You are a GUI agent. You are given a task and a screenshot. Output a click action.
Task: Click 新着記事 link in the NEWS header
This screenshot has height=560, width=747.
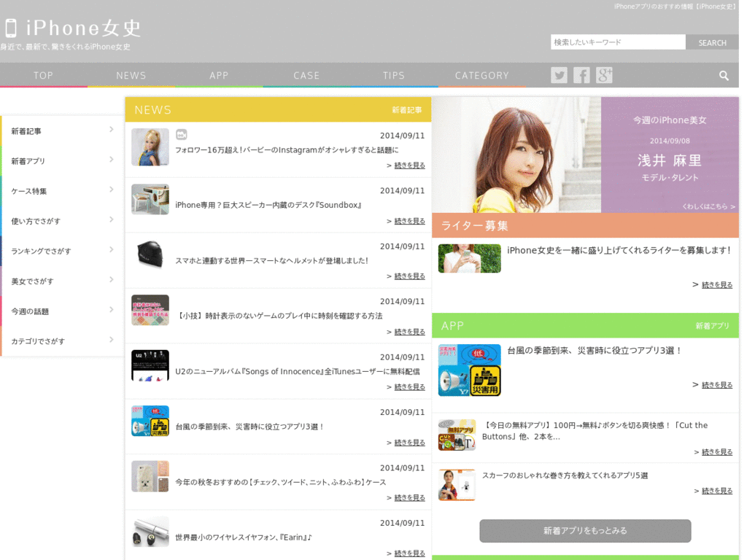click(x=407, y=110)
